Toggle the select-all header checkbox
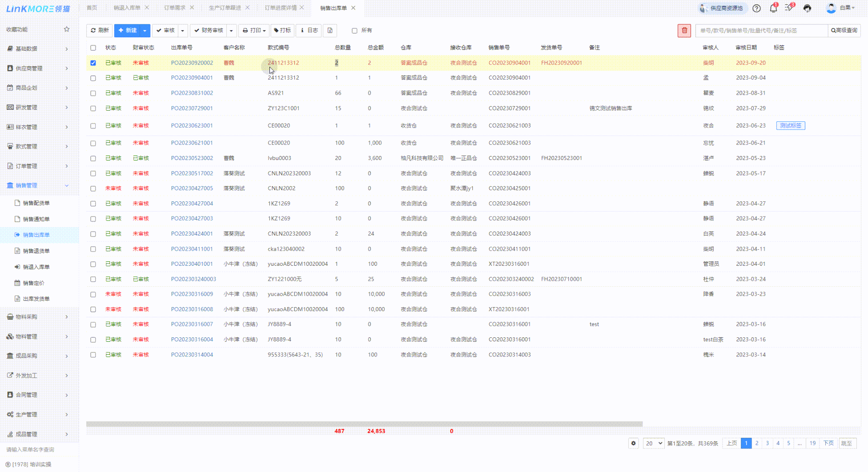Screen dimensions: 868x472 [93, 48]
